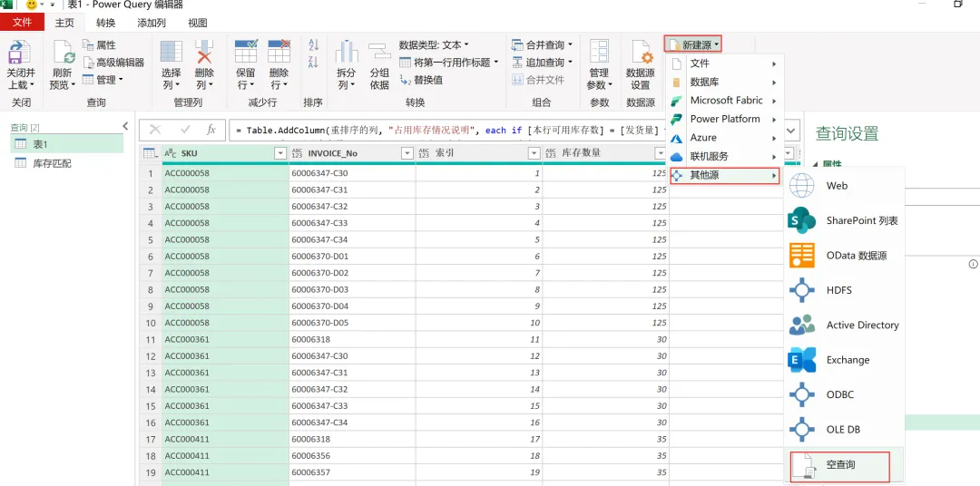Select OLE DB source option
Image resolution: width=980 pixels, height=486 pixels.
(x=844, y=430)
